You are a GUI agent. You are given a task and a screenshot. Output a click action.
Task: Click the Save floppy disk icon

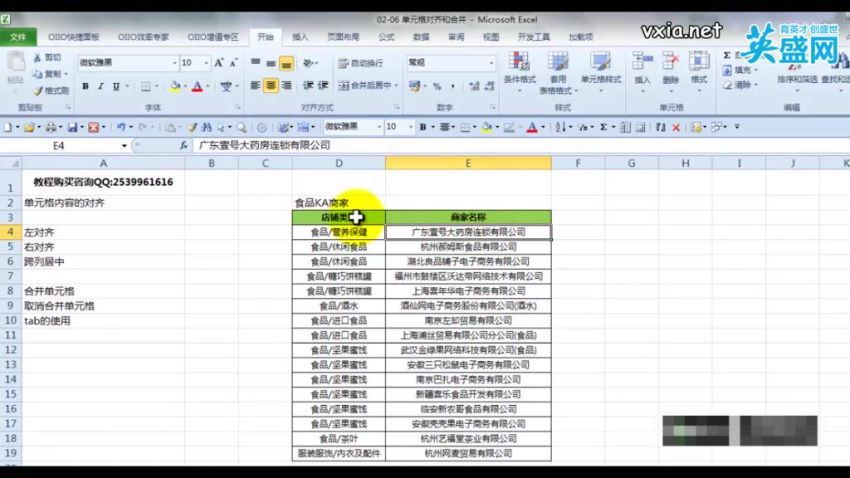point(72,127)
